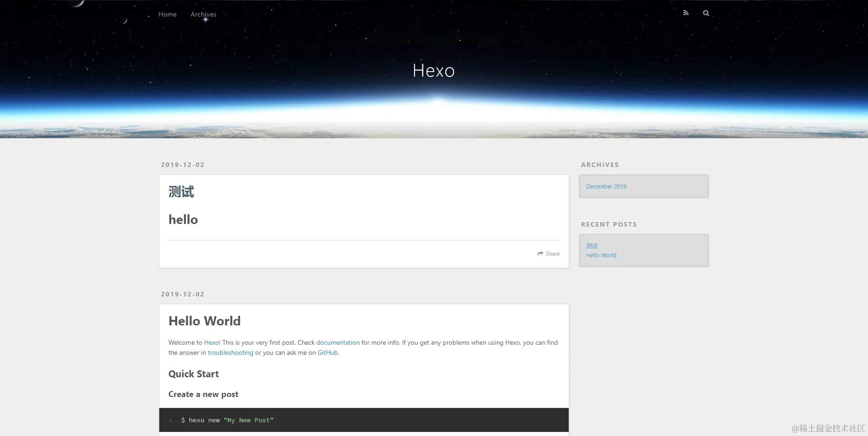This screenshot has width=868, height=436.
Task: Click the hexo new "My New Post" code line
Action: pyautogui.click(x=227, y=420)
